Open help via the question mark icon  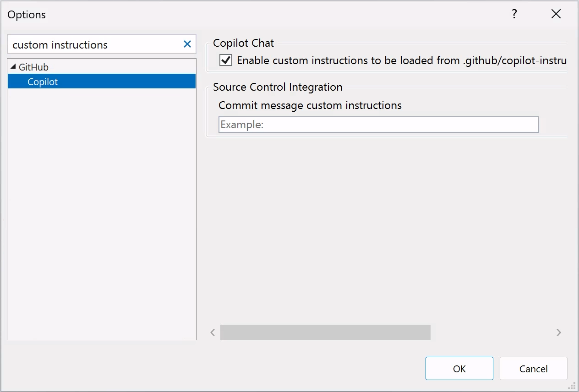pyautogui.click(x=514, y=14)
